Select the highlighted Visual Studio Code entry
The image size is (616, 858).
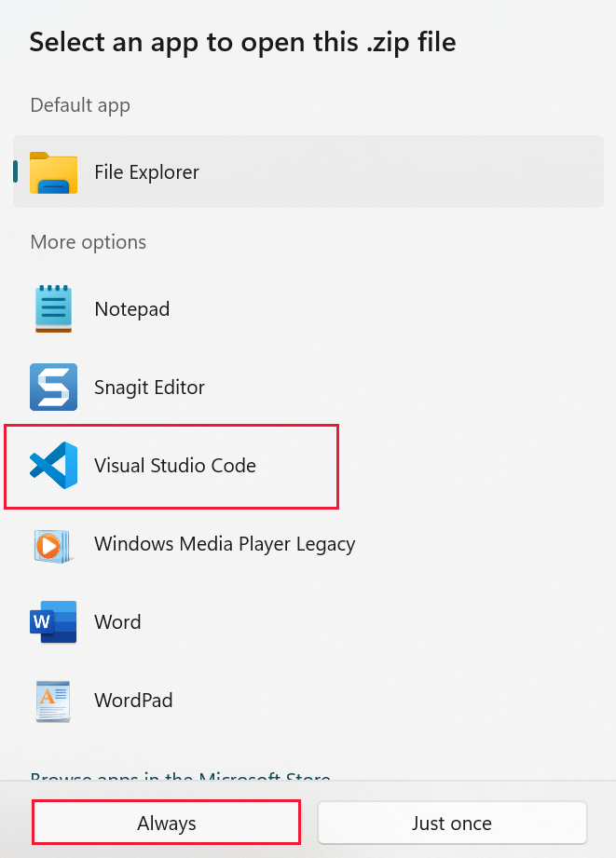[172, 466]
